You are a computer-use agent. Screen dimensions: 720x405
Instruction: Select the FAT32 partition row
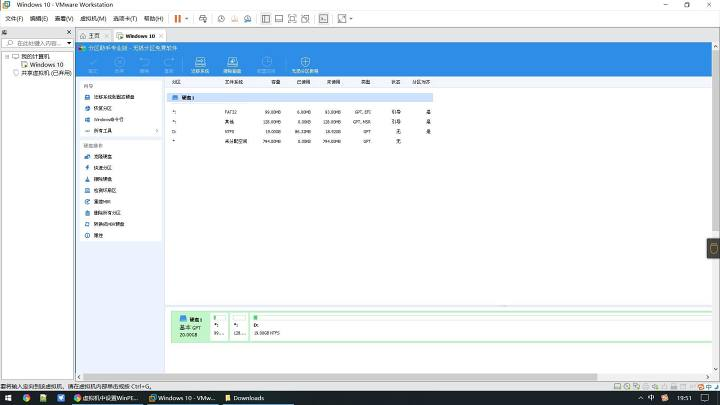(299, 112)
